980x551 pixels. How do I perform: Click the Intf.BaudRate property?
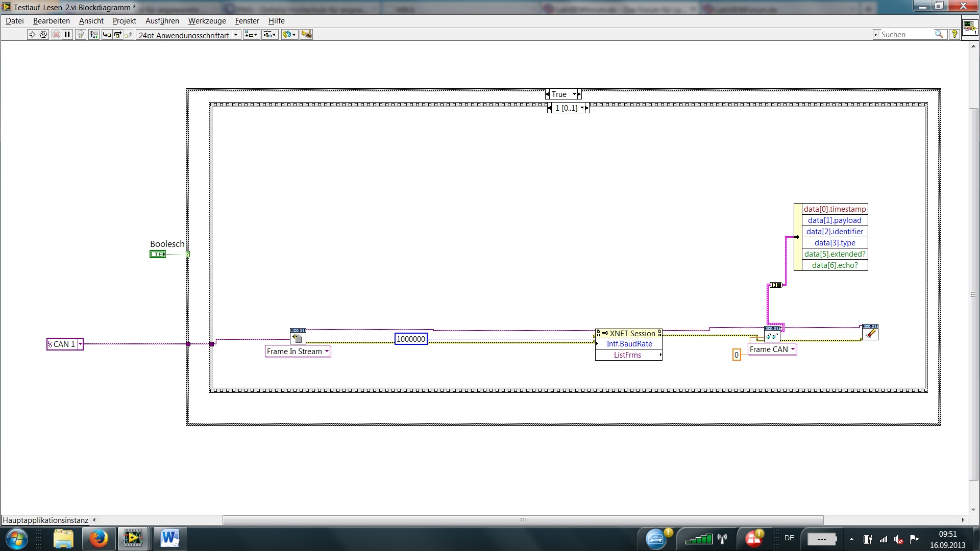click(x=629, y=344)
